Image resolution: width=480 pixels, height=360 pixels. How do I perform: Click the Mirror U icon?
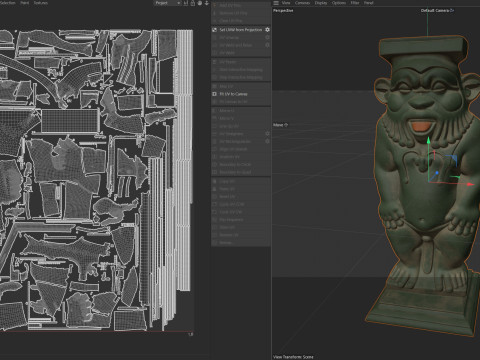(x=215, y=110)
